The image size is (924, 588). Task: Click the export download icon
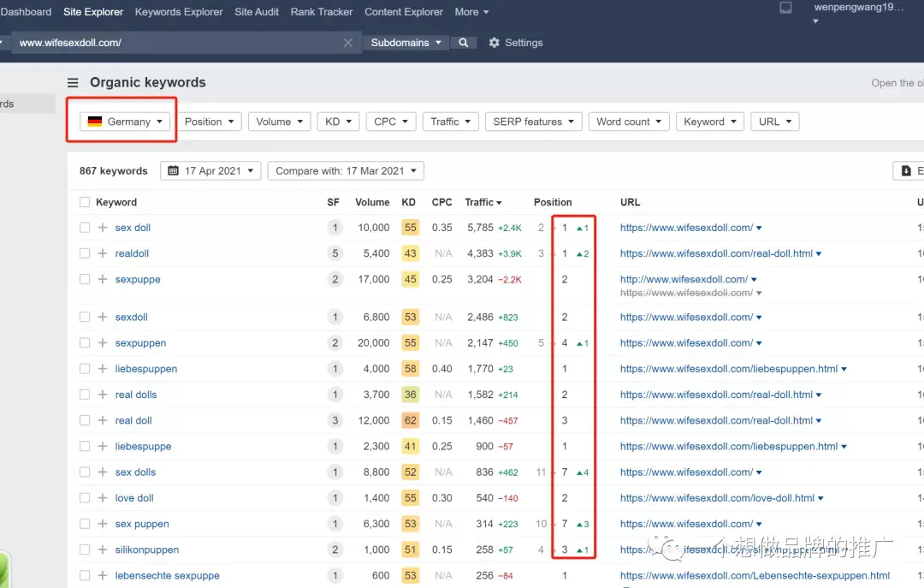coord(906,171)
